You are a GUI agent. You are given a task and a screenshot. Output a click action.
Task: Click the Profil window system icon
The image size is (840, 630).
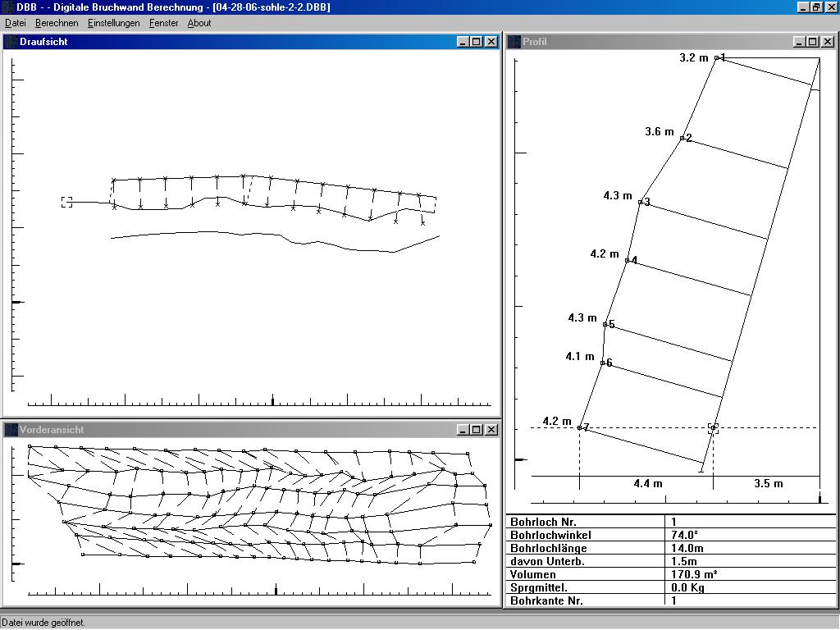click(514, 42)
